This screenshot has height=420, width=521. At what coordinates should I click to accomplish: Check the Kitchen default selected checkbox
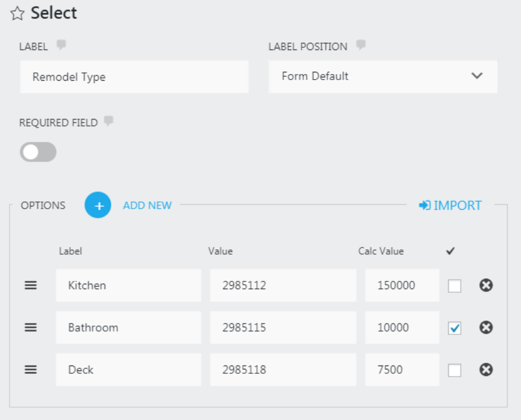(x=455, y=286)
